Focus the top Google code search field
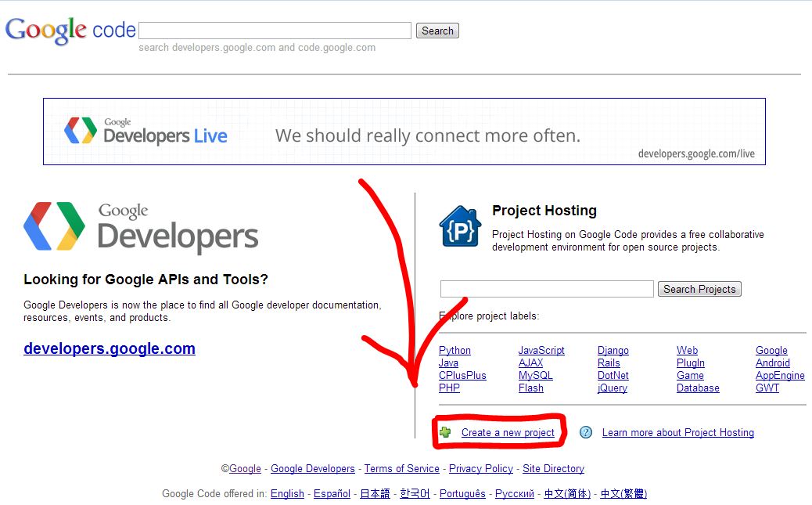 click(x=275, y=31)
